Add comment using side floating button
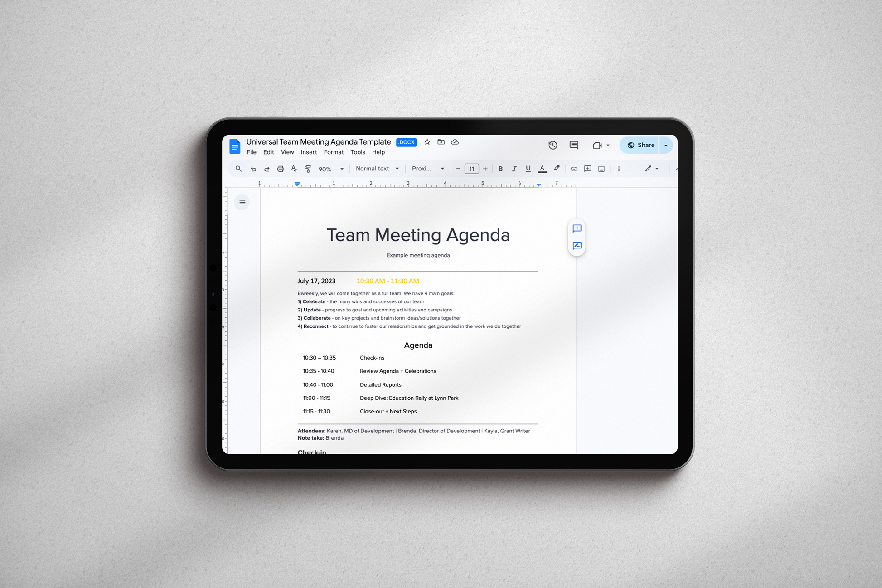 click(x=577, y=228)
